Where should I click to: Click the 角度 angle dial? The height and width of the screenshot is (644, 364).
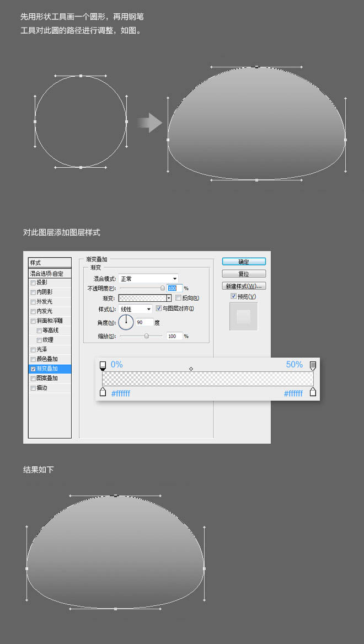(x=126, y=322)
